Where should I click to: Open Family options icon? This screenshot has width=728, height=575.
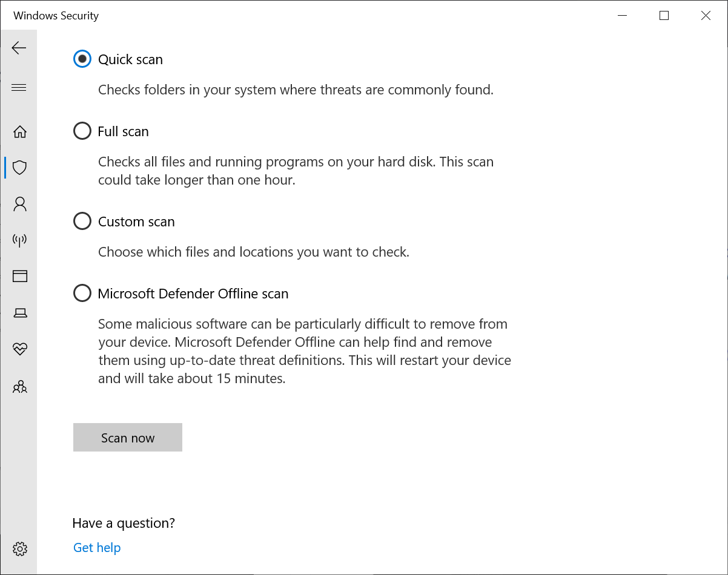pos(20,386)
